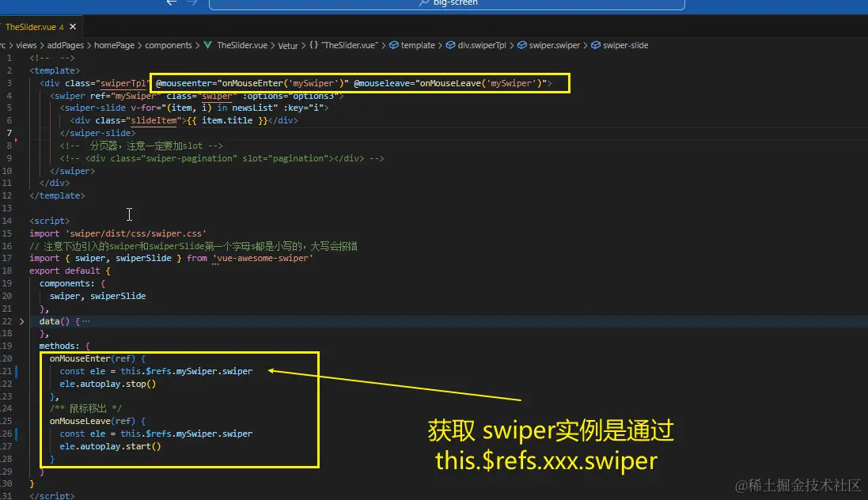The image size is (868, 500).
Task: Open the views breadcrumb dropdown
Action: (26, 45)
